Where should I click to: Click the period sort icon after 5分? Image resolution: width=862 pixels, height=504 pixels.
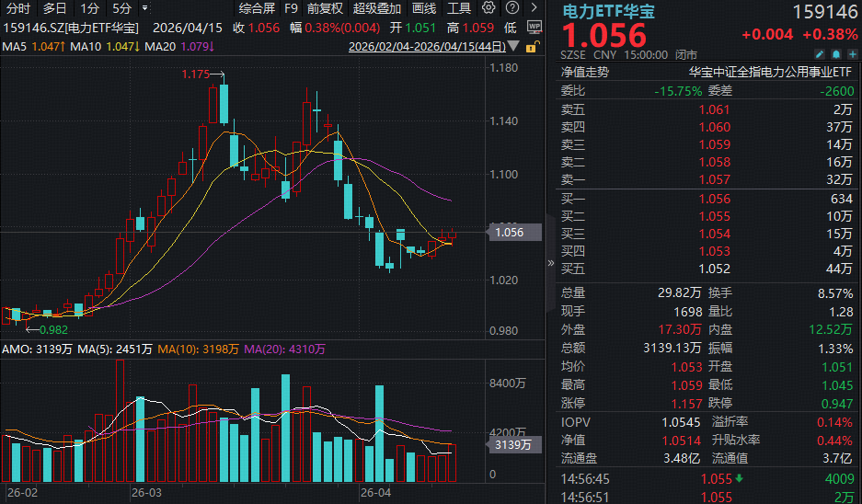tap(144, 8)
